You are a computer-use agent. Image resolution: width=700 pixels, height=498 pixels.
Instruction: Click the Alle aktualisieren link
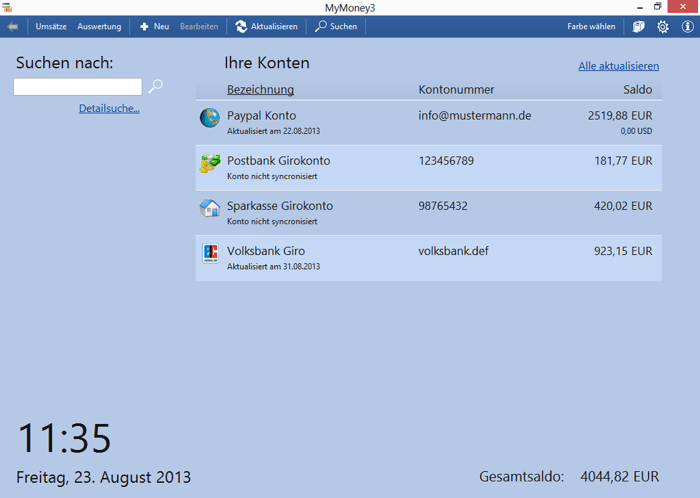click(618, 66)
